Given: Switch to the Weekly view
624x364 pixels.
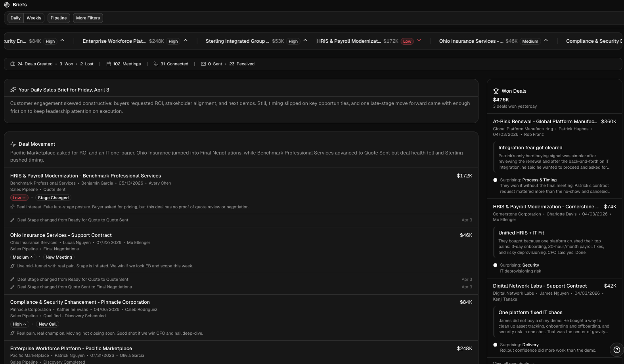Looking at the screenshot, I should (34, 18).
